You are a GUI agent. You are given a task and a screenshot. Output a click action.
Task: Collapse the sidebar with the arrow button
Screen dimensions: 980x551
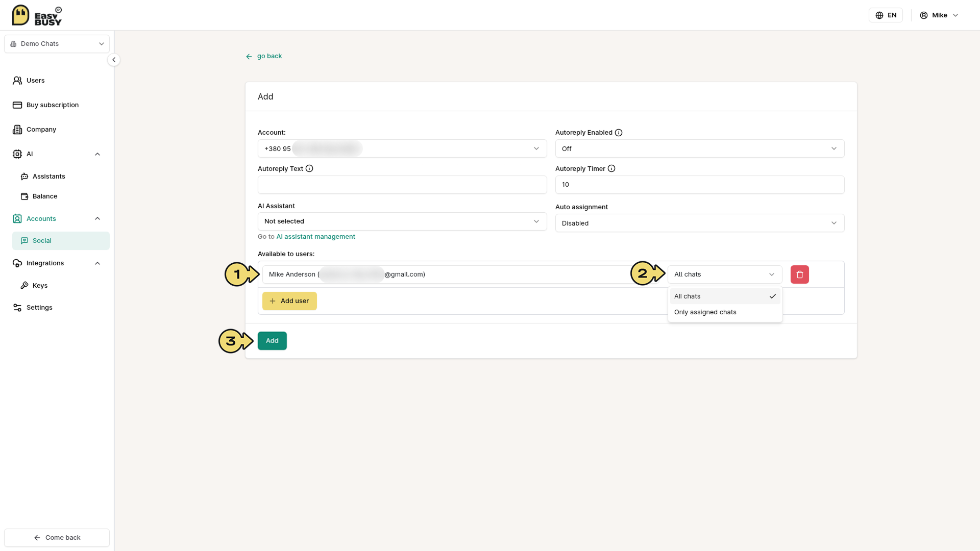coord(114,60)
